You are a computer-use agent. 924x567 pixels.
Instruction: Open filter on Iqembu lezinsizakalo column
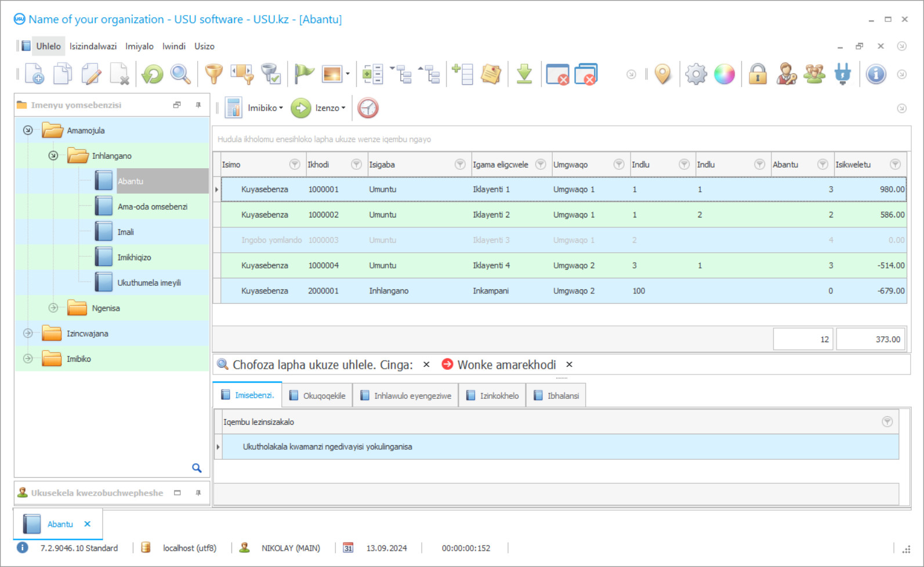pos(887,422)
